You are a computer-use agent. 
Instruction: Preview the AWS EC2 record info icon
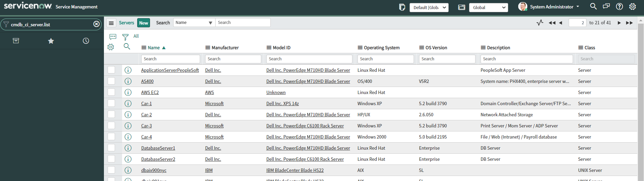(128, 92)
